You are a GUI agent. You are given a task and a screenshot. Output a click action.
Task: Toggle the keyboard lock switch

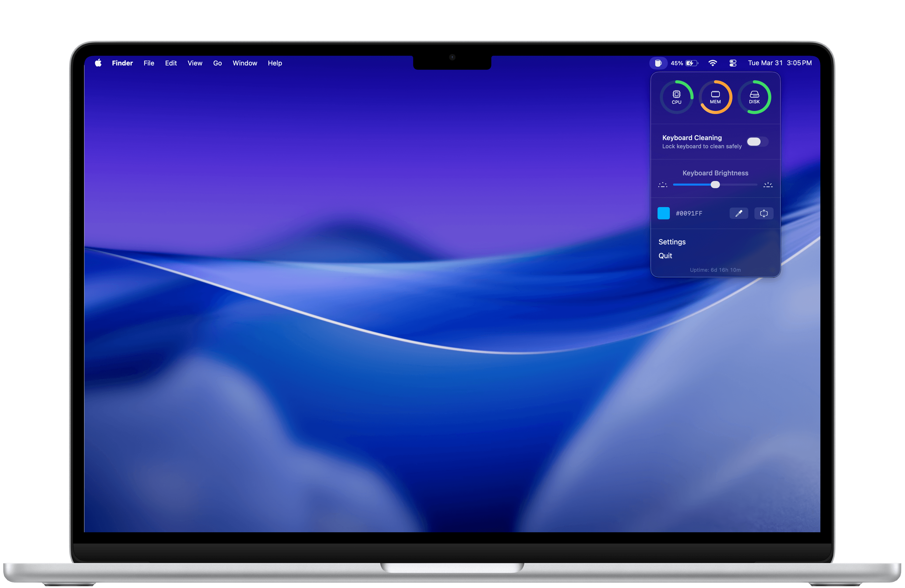click(x=757, y=141)
